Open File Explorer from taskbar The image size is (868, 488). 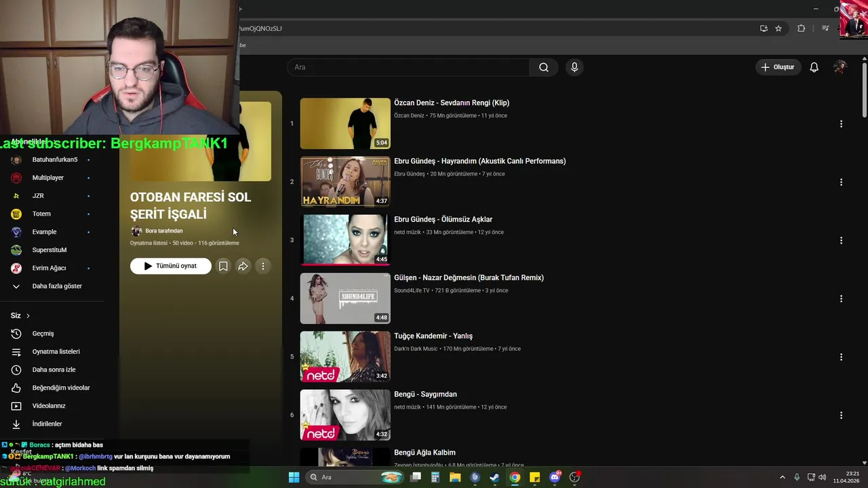[455, 477]
